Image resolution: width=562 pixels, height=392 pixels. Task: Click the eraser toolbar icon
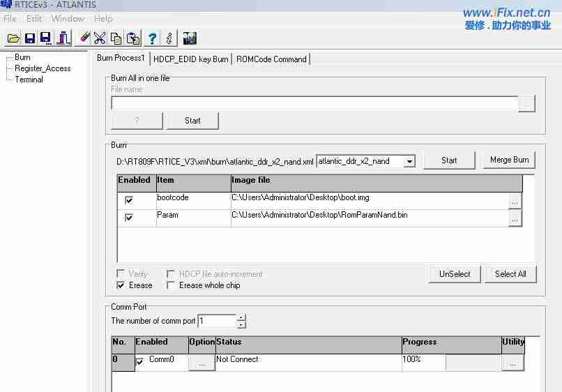[85, 38]
